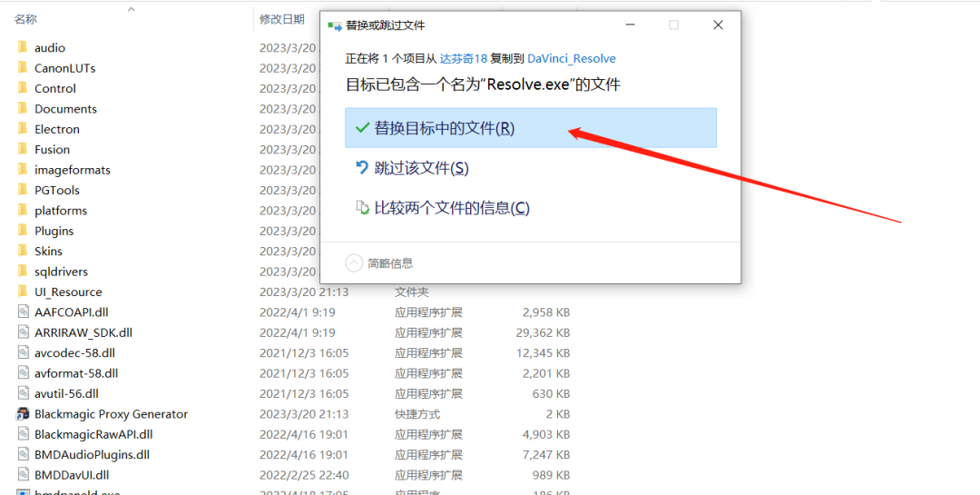Click the 29,362 KB size cell
The height and width of the screenshot is (495, 980).
(x=544, y=332)
